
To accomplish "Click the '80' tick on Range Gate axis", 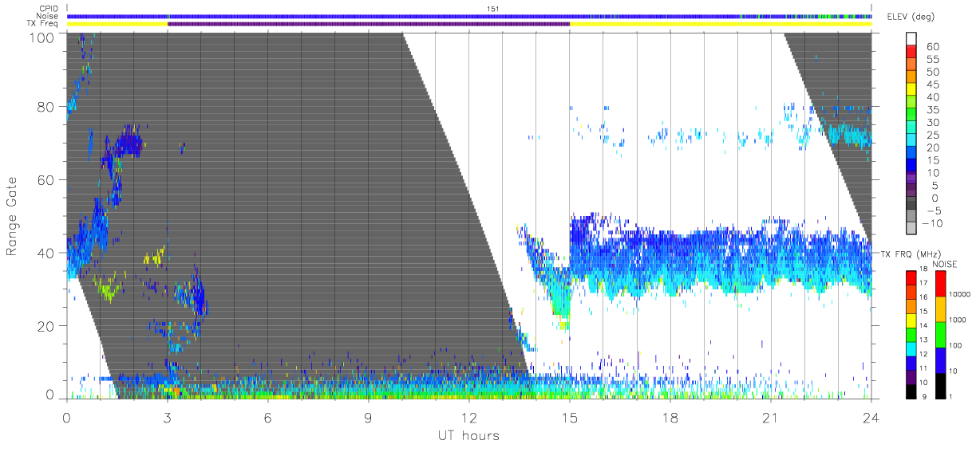I will click(45, 107).
